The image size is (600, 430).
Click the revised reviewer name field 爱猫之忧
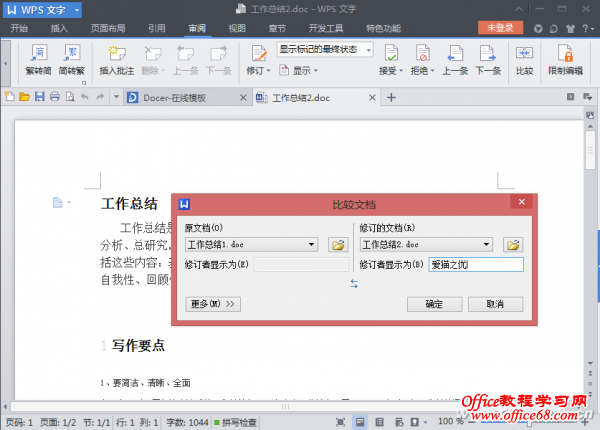(476, 264)
